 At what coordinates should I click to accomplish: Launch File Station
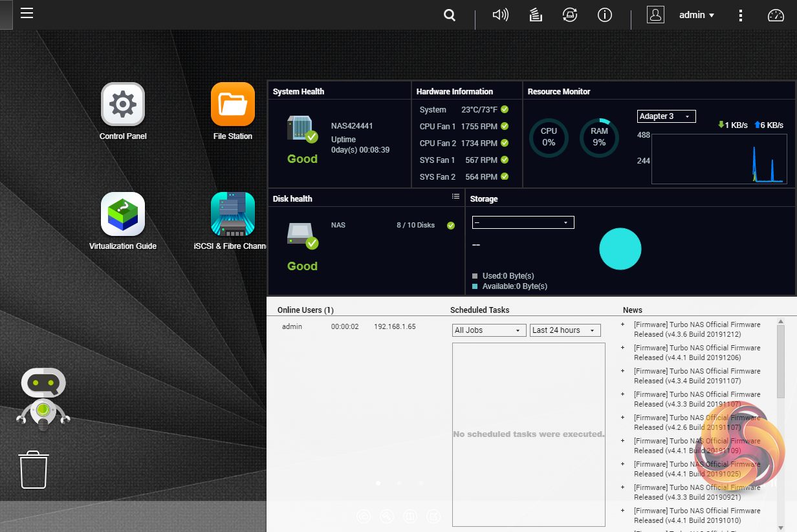(x=233, y=105)
